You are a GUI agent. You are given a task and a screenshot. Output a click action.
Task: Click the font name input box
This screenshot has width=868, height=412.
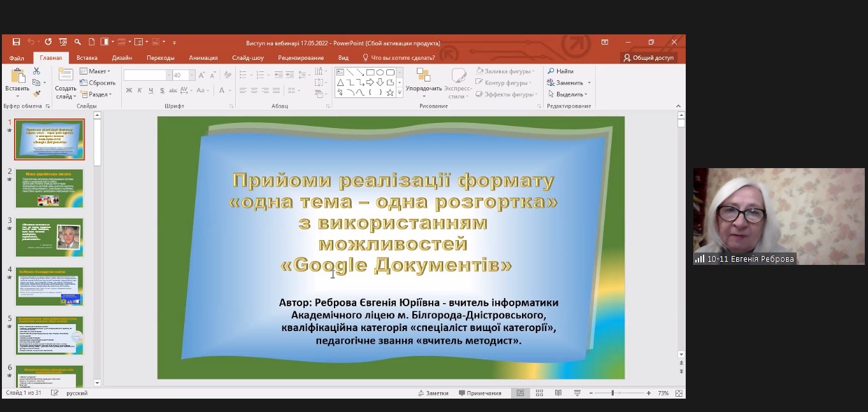point(145,75)
